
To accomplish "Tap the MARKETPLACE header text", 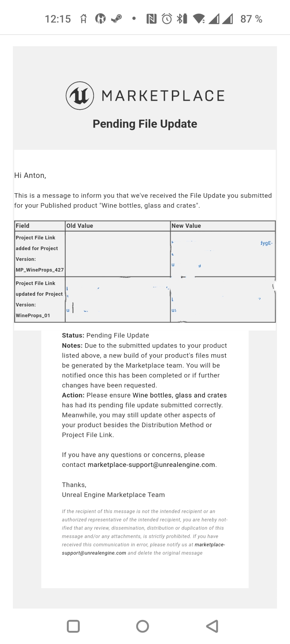I will [163, 96].
